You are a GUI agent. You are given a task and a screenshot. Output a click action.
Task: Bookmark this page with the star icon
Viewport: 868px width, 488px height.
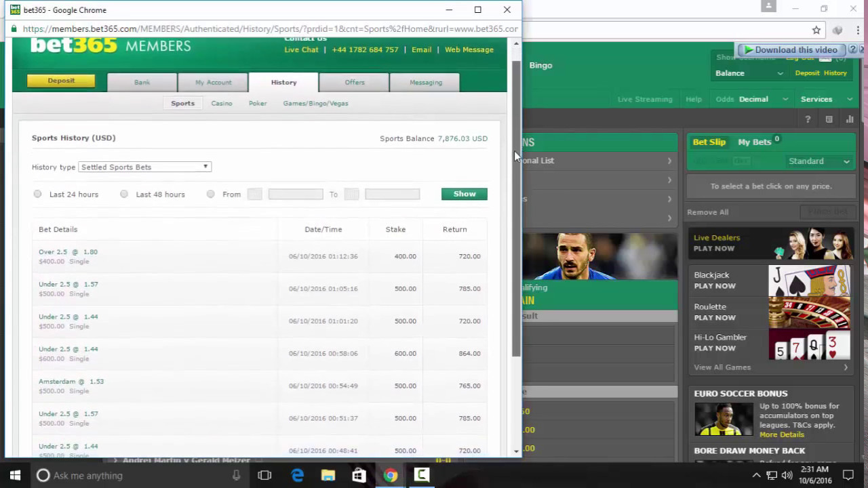[x=816, y=30]
